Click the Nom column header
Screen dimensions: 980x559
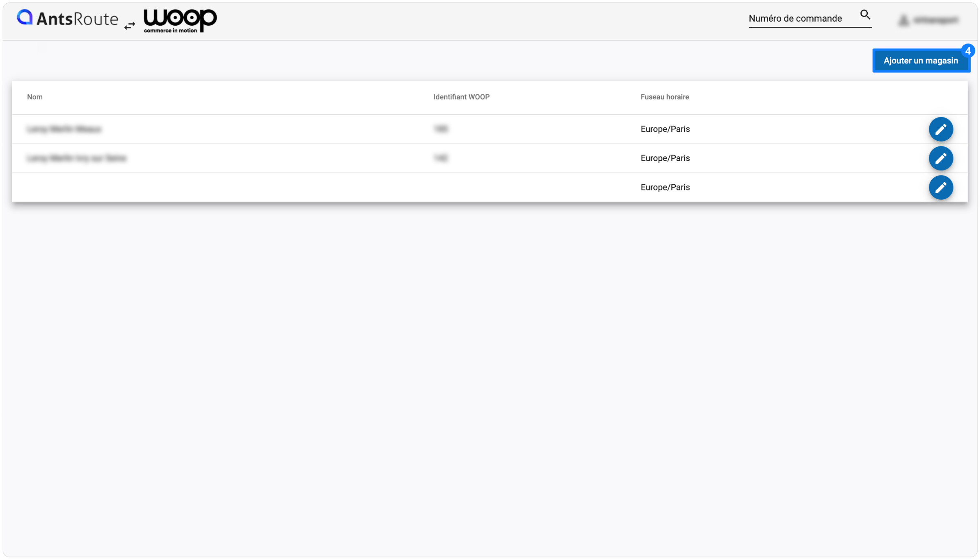pyautogui.click(x=35, y=97)
